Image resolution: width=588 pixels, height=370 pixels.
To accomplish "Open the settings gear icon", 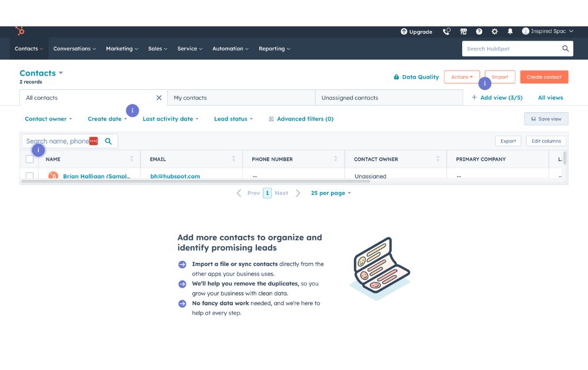I will pos(495,32).
